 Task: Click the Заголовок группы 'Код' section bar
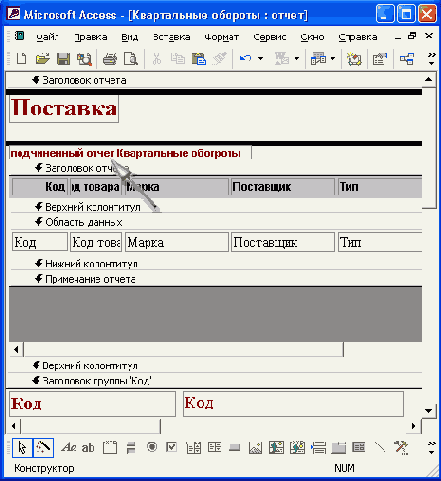click(214, 380)
